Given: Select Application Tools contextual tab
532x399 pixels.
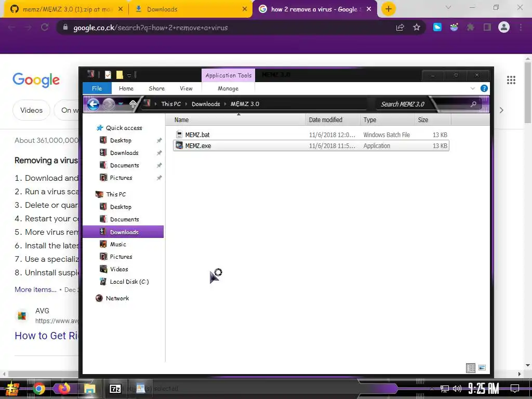Looking at the screenshot, I should click(229, 75).
